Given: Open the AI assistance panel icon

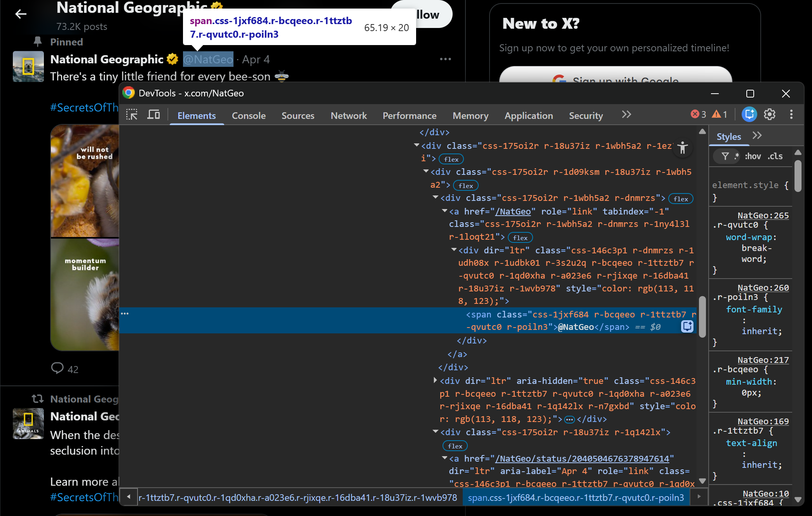Looking at the screenshot, I should [749, 114].
